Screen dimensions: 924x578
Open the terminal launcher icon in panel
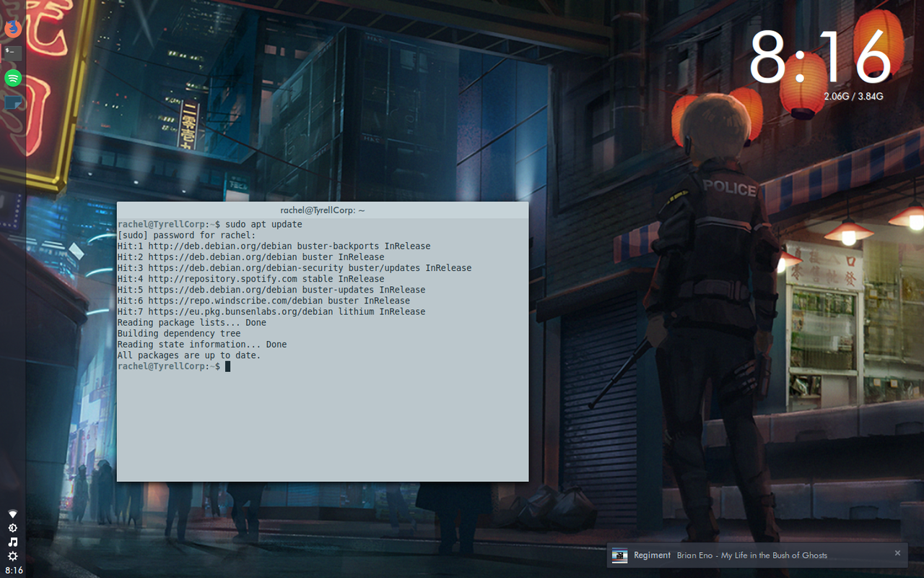pyautogui.click(x=12, y=53)
